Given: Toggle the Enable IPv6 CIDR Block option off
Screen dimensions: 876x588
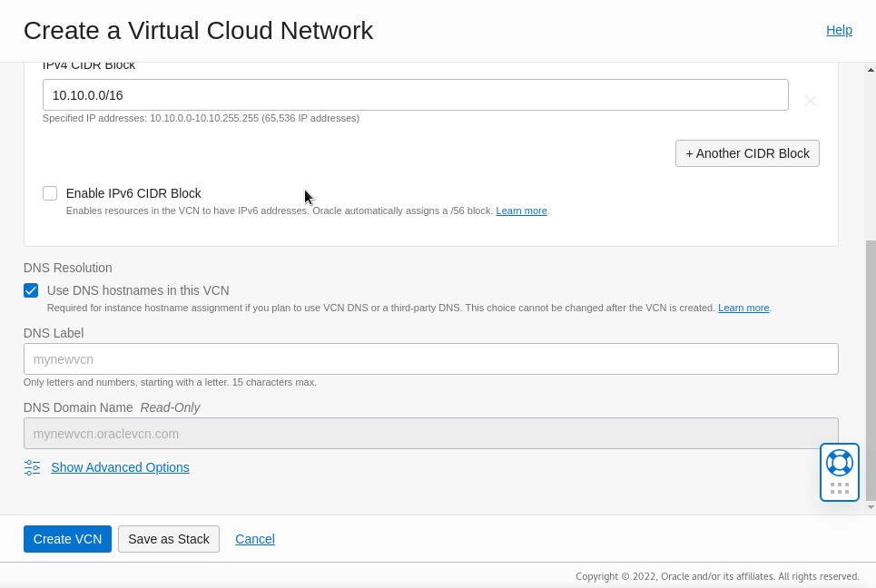Looking at the screenshot, I should pos(49,193).
